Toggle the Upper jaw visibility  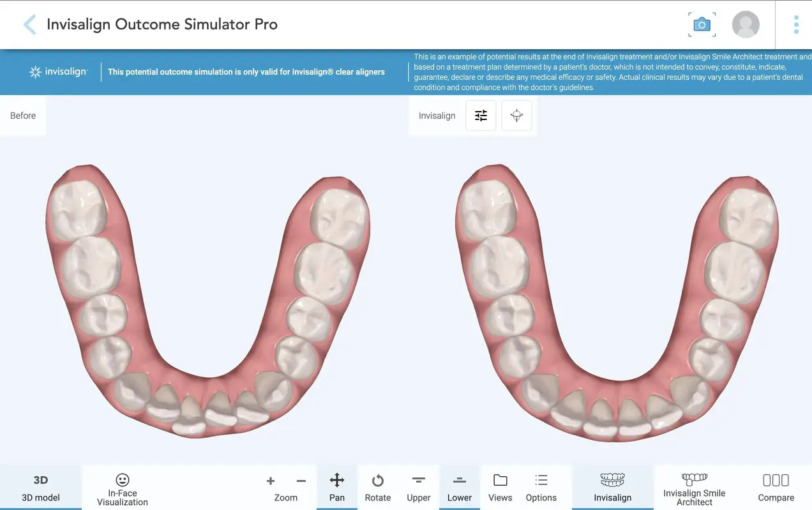[419, 488]
